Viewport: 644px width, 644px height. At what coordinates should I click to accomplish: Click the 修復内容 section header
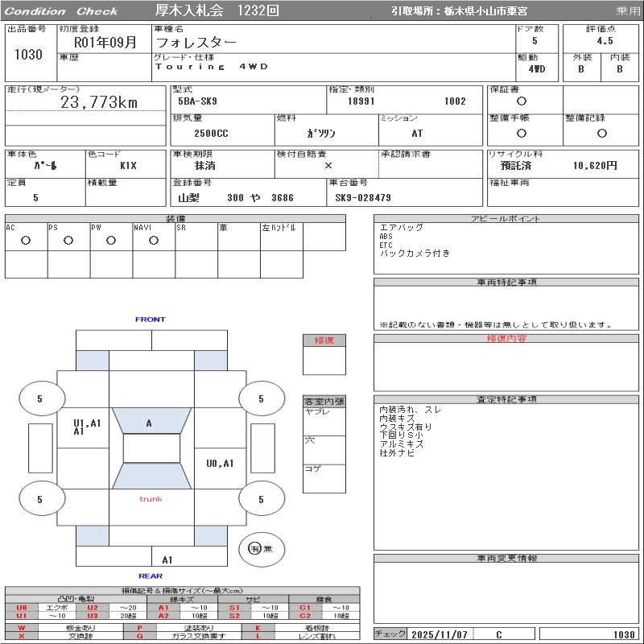pyautogui.click(x=506, y=339)
